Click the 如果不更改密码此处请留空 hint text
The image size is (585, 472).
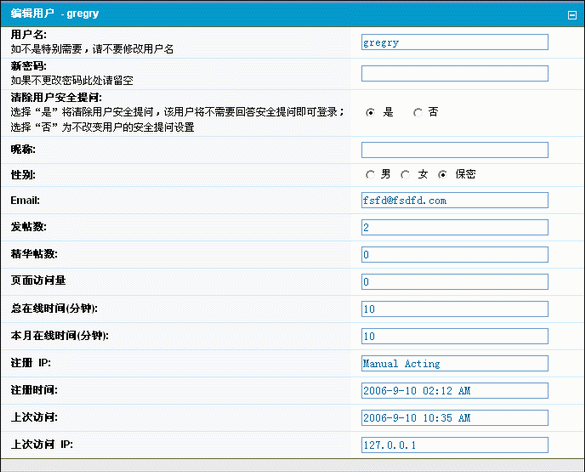[x=72, y=81]
